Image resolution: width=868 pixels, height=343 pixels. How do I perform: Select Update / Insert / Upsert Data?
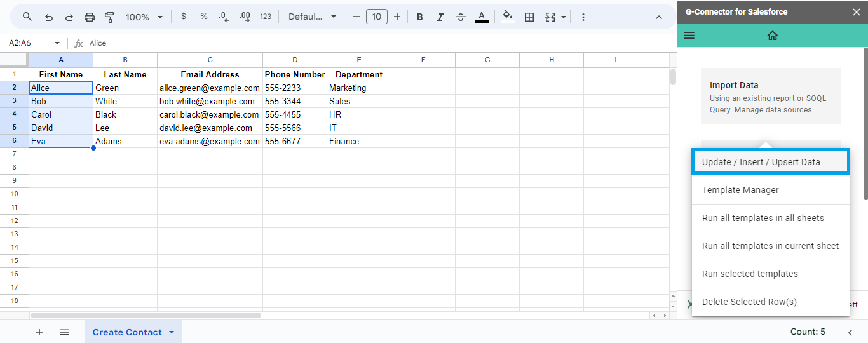[x=770, y=162]
